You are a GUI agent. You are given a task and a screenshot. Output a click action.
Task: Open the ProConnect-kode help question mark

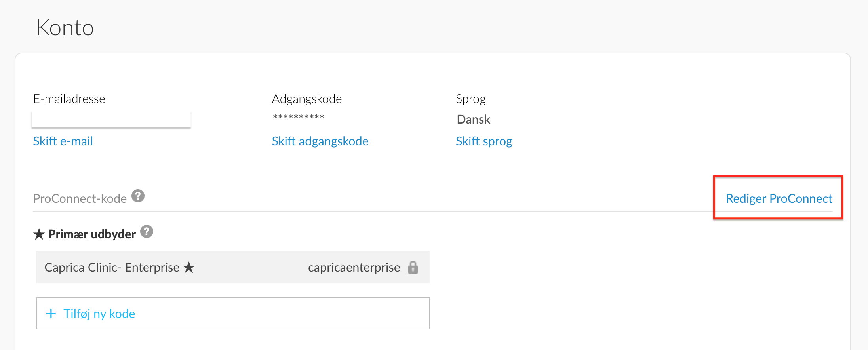[x=138, y=196]
